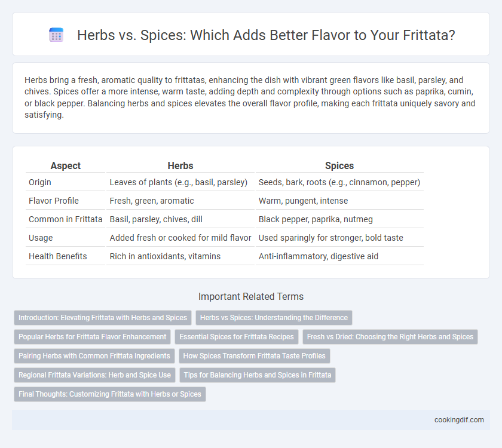Choose Fresh vs Dried: Choosing the Right Herbs tag
The height and width of the screenshot is (448, 502).
point(390,337)
